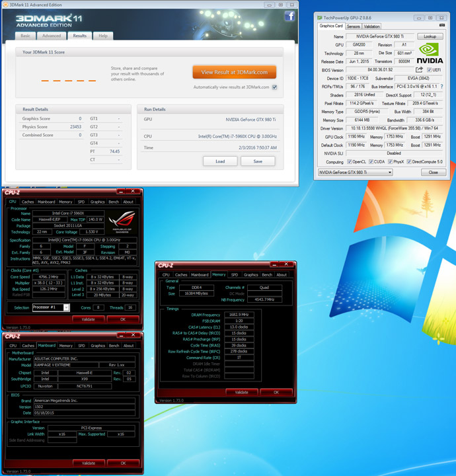Click the 3DMark 11 title bar icon
The width and height of the screenshot is (456, 476).
click(x=5, y=5)
